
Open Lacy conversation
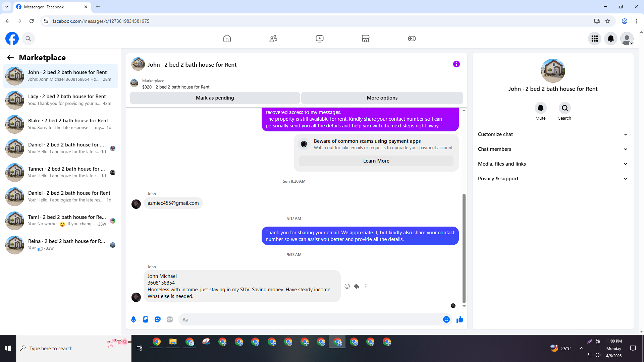(x=60, y=100)
